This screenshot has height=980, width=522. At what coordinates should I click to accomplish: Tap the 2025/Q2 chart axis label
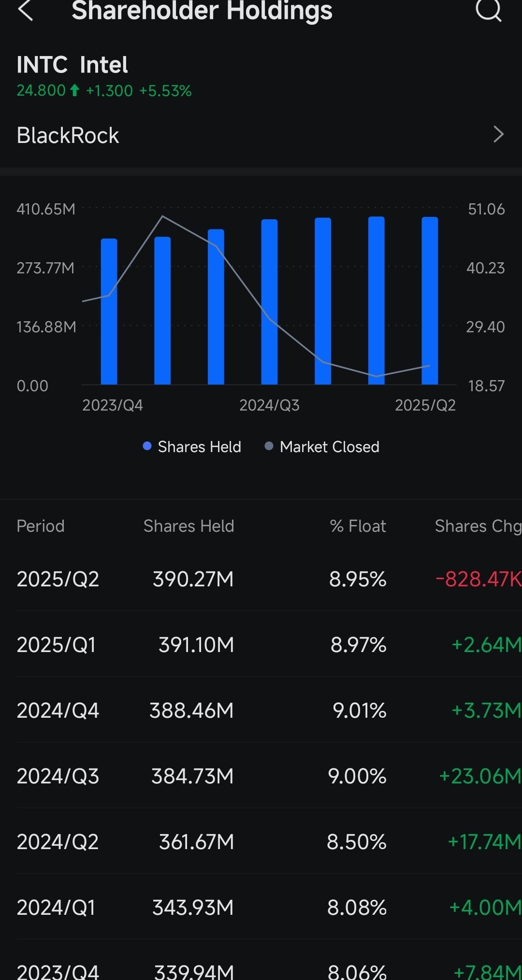(x=425, y=405)
